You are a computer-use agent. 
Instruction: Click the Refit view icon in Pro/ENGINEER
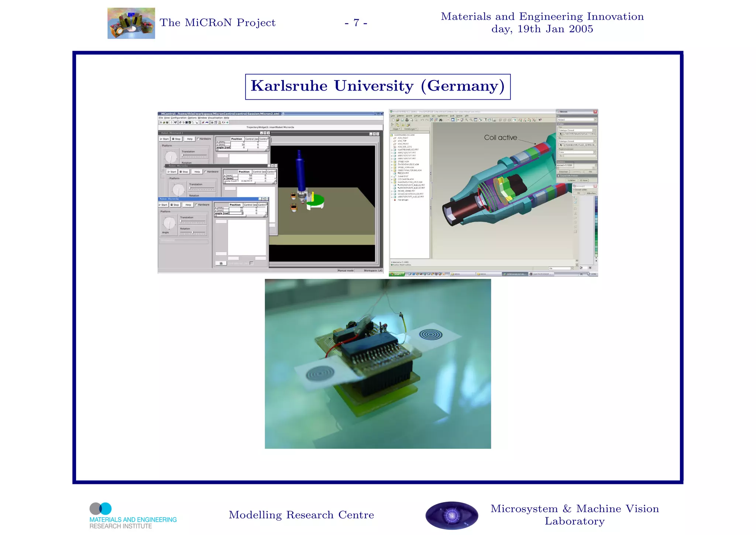click(475, 120)
